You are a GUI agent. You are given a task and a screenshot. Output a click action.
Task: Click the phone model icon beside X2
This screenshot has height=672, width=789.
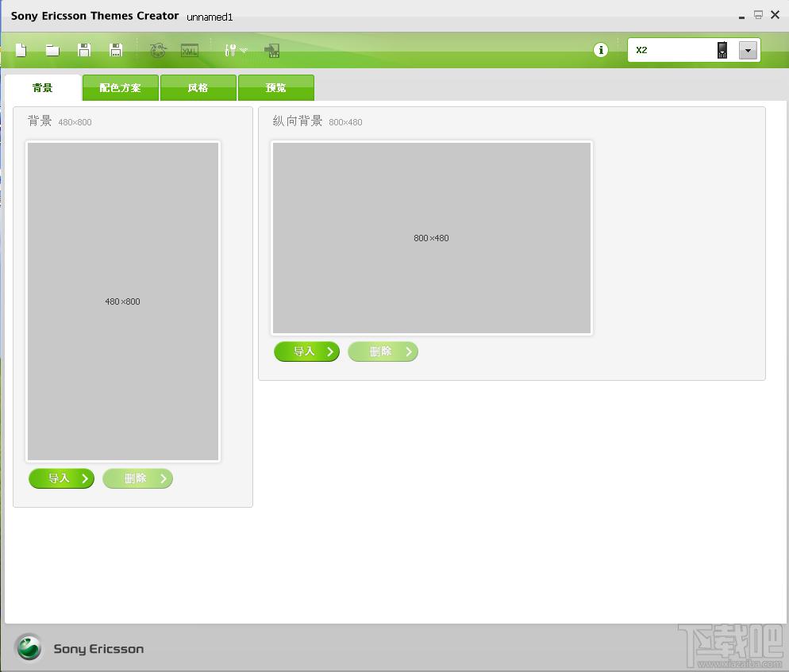click(722, 50)
